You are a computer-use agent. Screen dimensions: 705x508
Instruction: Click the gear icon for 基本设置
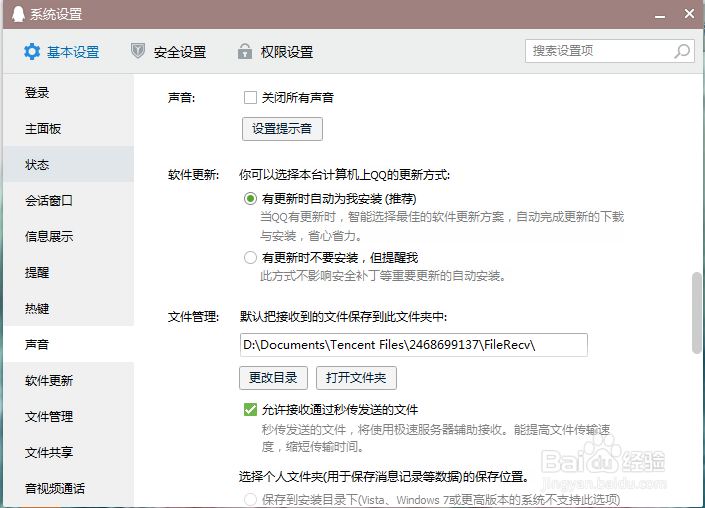tap(32, 52)
